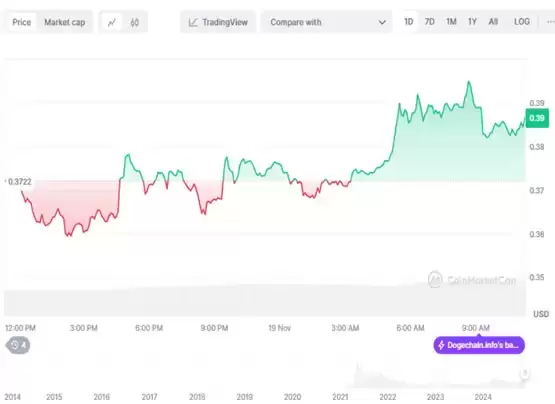Click the lightning bolt on Dogechain badge
This screenshot has height=404, width=555.
point(441,345)
